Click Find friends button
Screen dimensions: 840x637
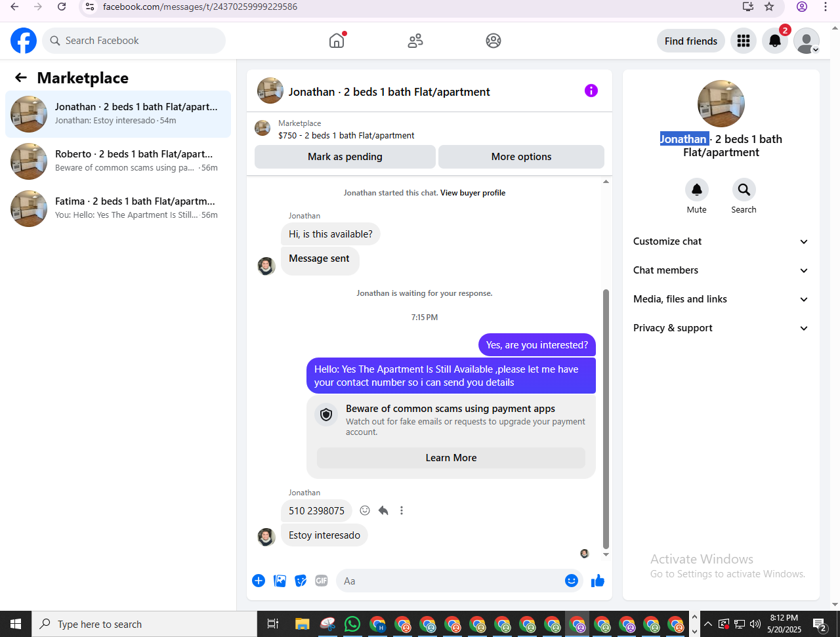coord(691,41)
